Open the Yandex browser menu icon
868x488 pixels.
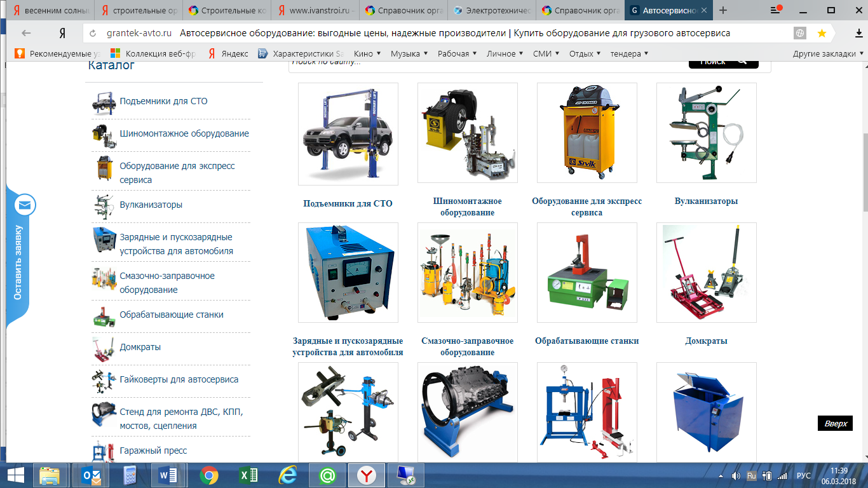[x=775, y=10]
